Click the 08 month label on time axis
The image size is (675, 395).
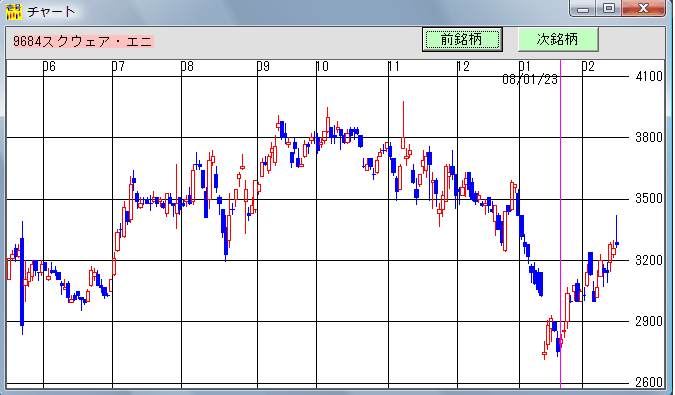click(x=187, y=66)
